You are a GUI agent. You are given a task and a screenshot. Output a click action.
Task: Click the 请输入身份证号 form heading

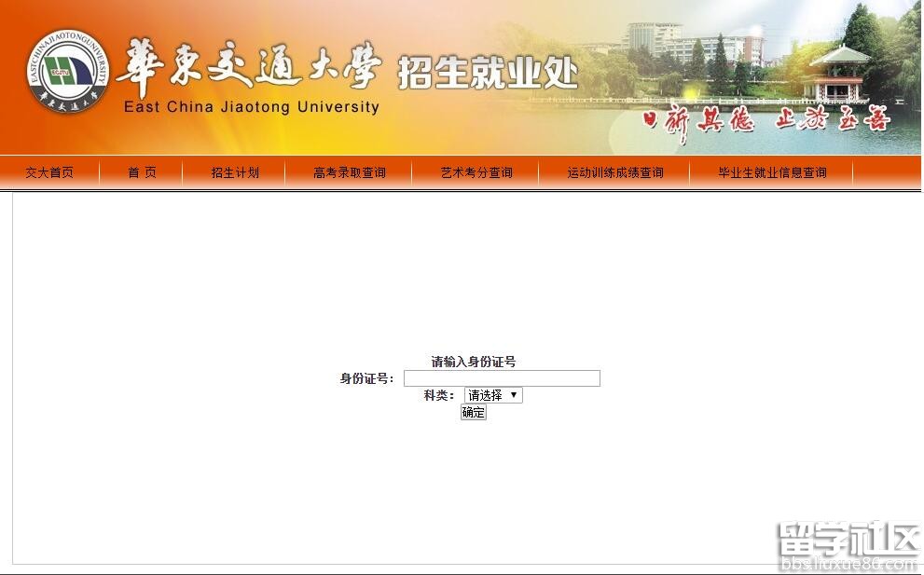[473, 362]
